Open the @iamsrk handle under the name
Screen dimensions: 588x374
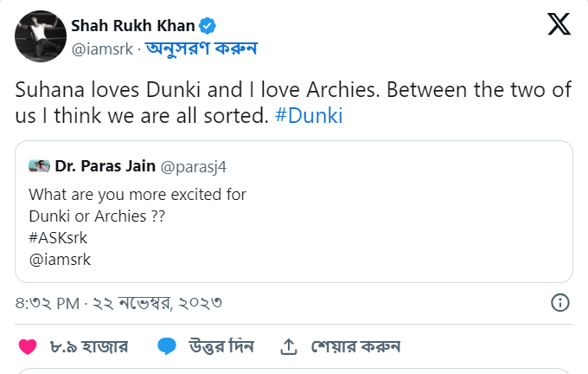(102, 48)
